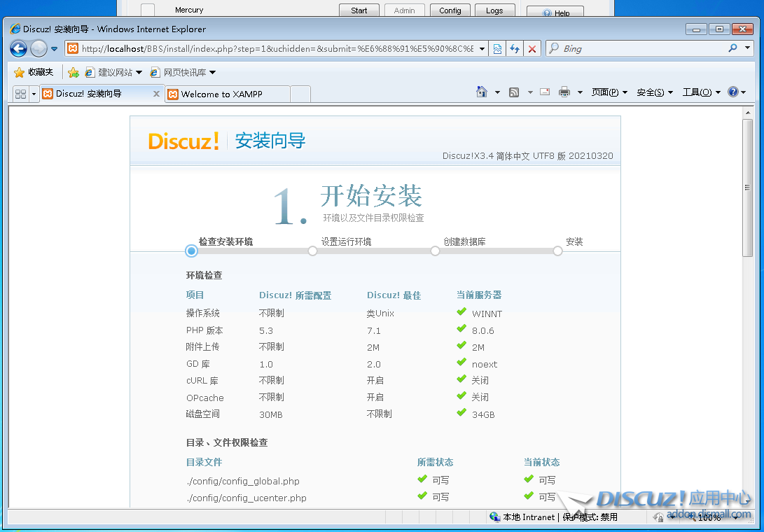The image size is (764, 532).
Task: Expand the address bar history dropdown
Action: pyautogui.click(x=482, y=49)
